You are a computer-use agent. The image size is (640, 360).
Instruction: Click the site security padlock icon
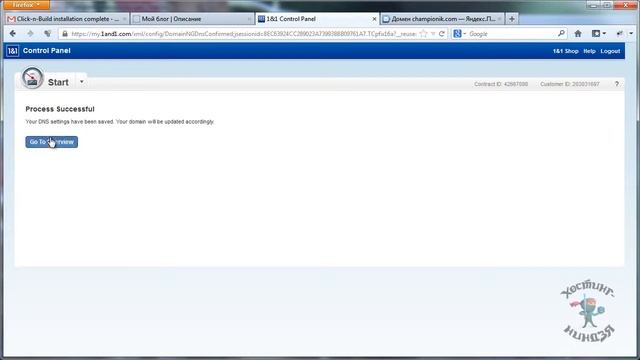(64, 34)
